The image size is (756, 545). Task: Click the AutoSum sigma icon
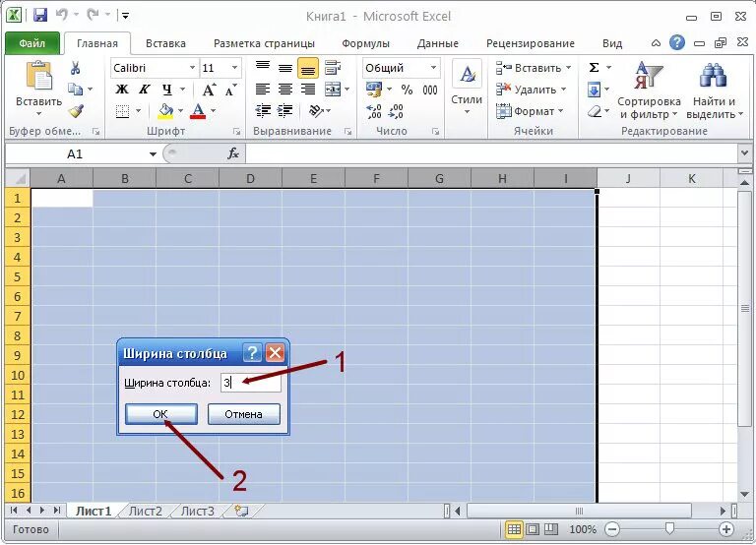(x=594, y=68)
